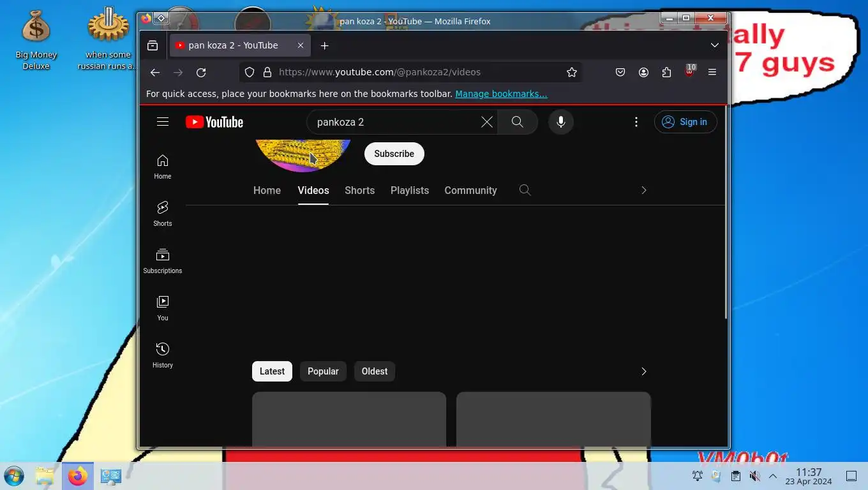Go to Home in YouTube sidebar

pyautogui.click(x=163, y=167)
